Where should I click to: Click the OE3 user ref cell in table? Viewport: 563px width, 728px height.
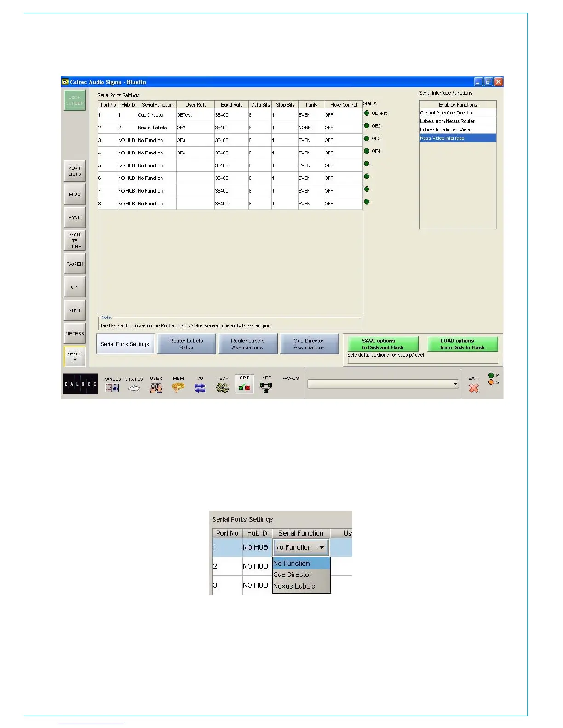[x=195, y=140]
